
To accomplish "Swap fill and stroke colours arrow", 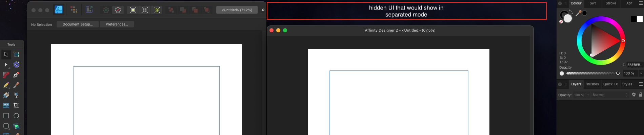I will (x=571, y=12).
